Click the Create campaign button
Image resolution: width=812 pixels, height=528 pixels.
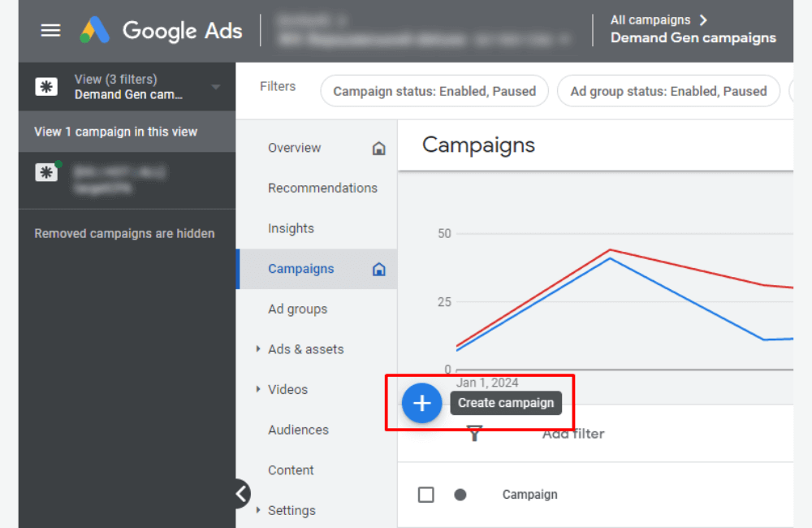pyautogui.click(x=506, y=403)
